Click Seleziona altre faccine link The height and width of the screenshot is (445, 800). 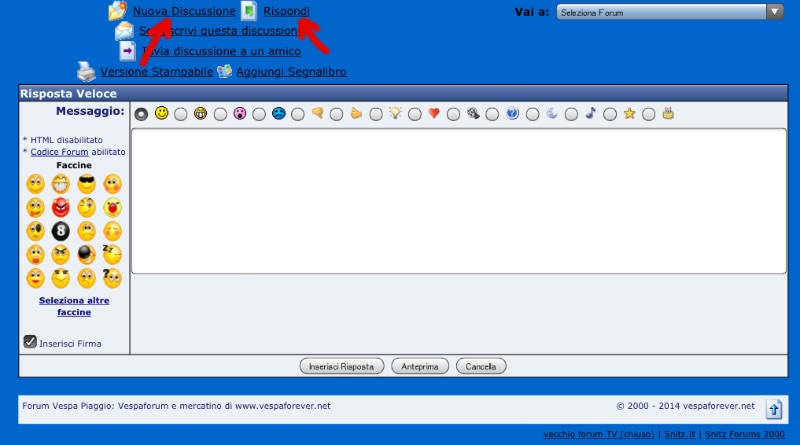tap(74, 306)
